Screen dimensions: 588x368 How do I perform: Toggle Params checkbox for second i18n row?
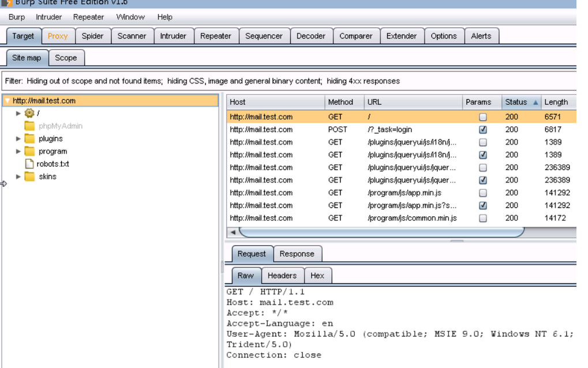[x=483, y=155]
